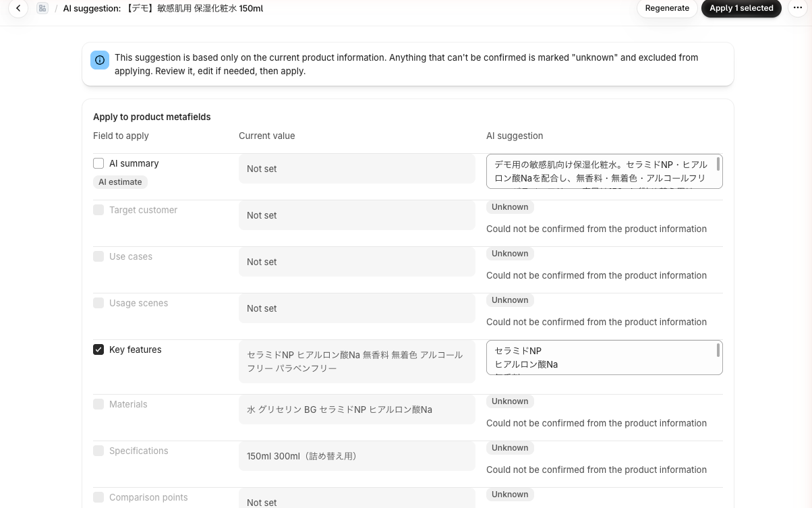Click Usage scenes current value 'Not set'
Screen dimensions: 812x508
[357, 308]
